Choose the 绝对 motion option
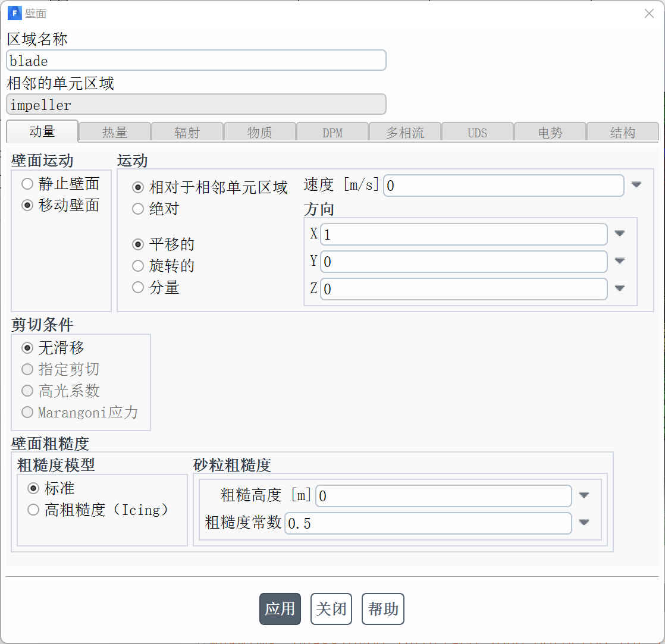This screenshot has height=644, width=665. [138, 209]
